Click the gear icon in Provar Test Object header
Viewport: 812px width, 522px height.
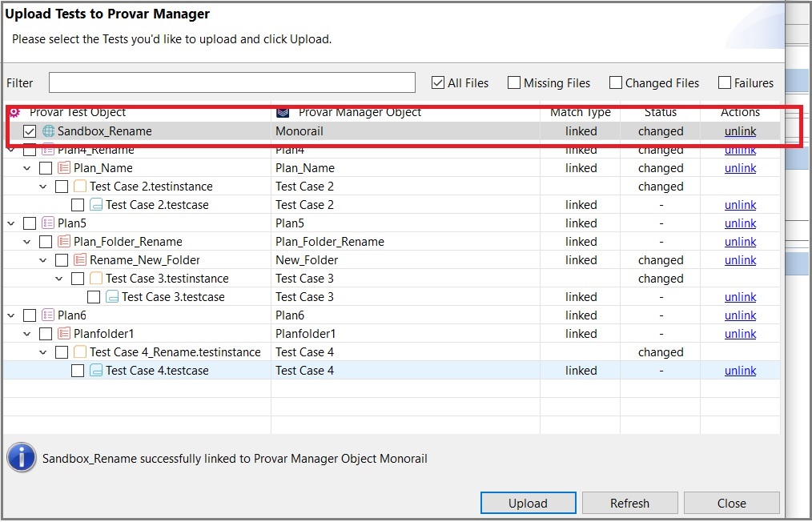pyautogui.click(x=14, y=112)
